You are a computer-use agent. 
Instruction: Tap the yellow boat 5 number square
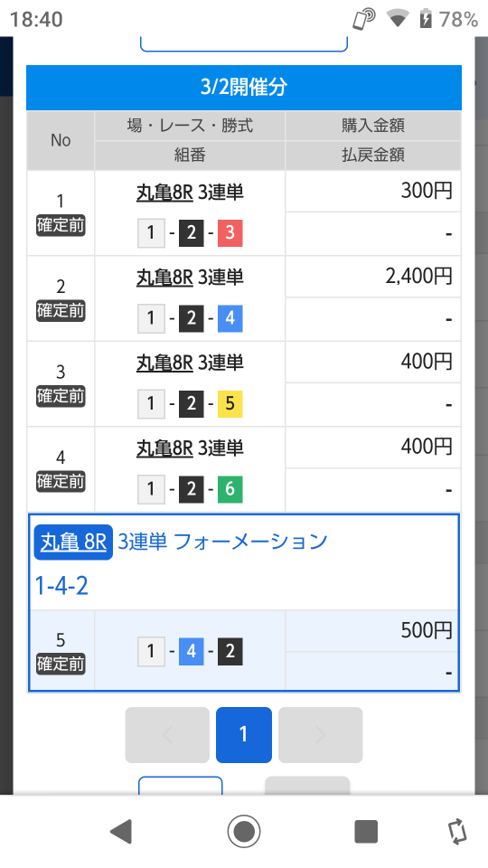tap(230, 403)
